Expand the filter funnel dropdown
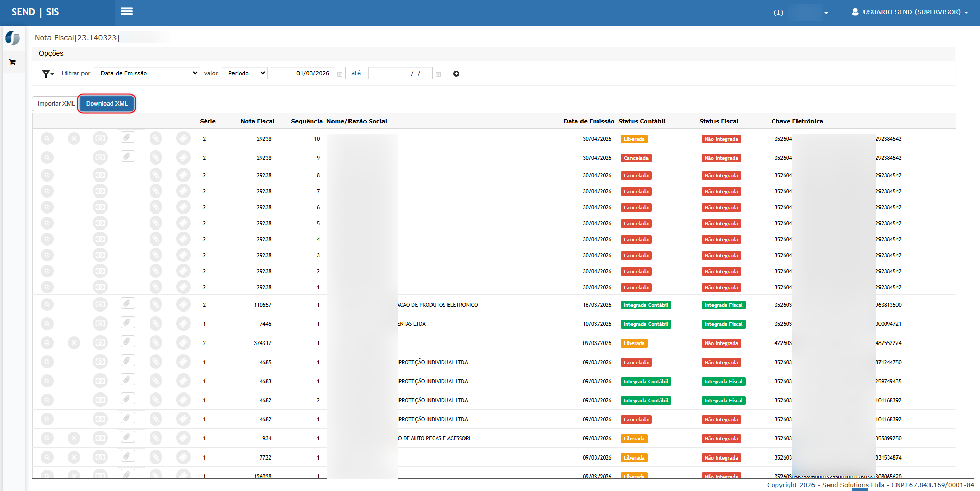This screenshot has width=980, height=491. pos(48,74)
